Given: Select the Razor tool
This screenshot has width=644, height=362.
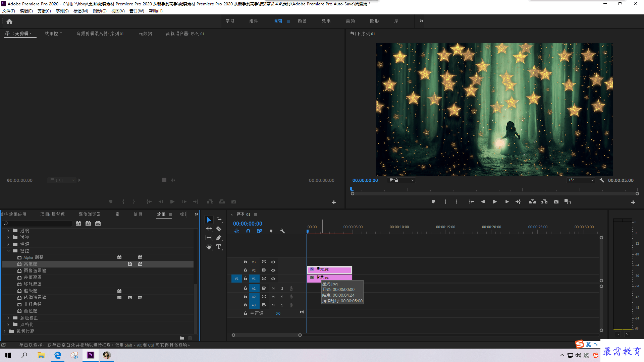Looking at the screenshot, I should (219, 229).
